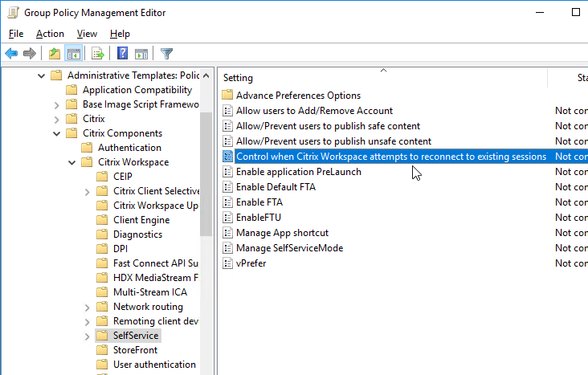Select the Application Compatibility folder
Image resolution: width=588 pixels, height=375 pixels.
(137, 90)
